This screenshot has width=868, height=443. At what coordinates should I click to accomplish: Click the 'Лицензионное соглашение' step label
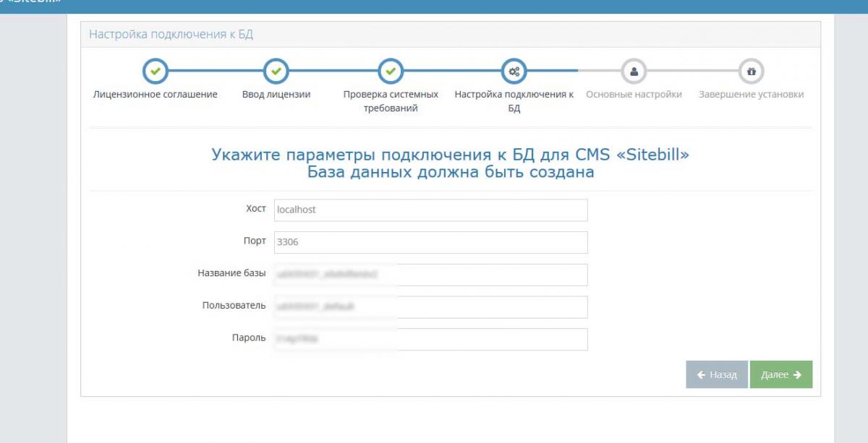[x=156, y=95]
